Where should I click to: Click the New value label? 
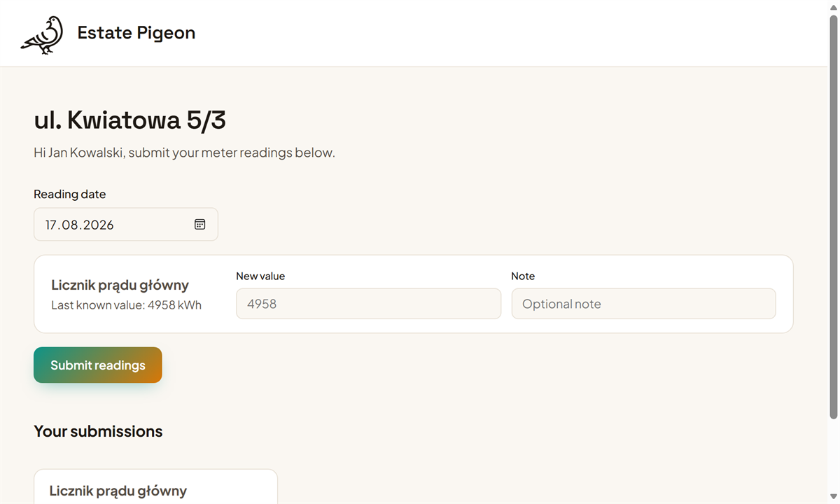point(260,276)
